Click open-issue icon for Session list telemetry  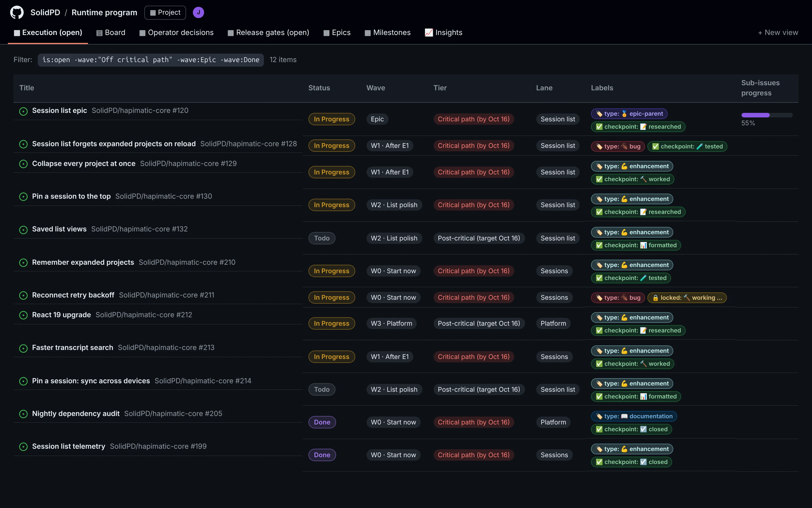coord(23,447)
